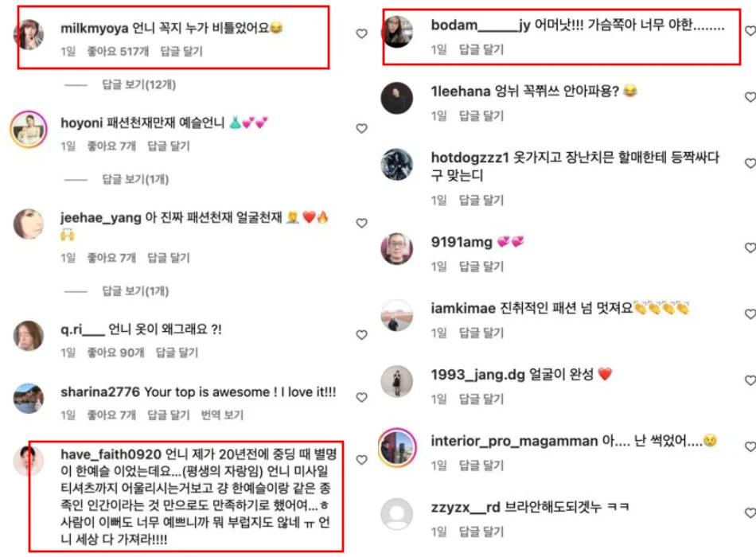756x557 pixels.
Task: Expand 답글 보기(1개) under jeehae_yang's comment
Action: [x=135, y=290]
